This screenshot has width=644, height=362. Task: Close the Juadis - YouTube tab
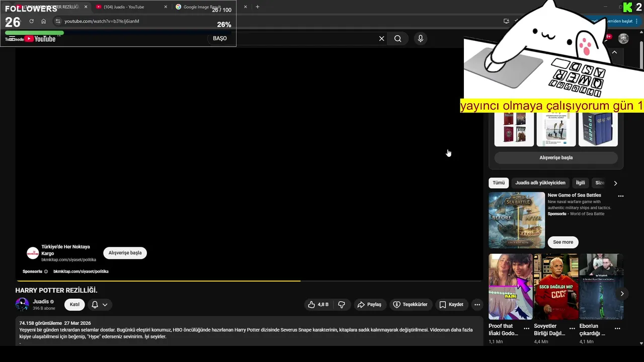tap(166, 7)
